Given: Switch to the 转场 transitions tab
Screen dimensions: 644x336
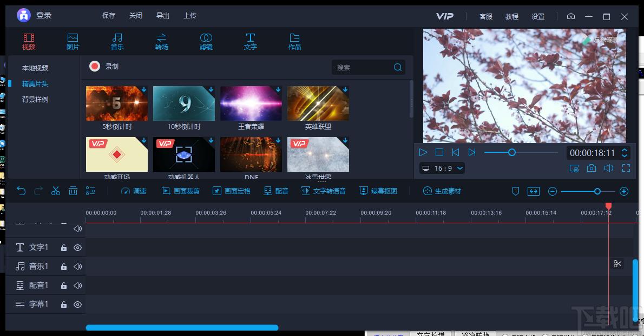Looking at the screenshot, I should point(161,42).
